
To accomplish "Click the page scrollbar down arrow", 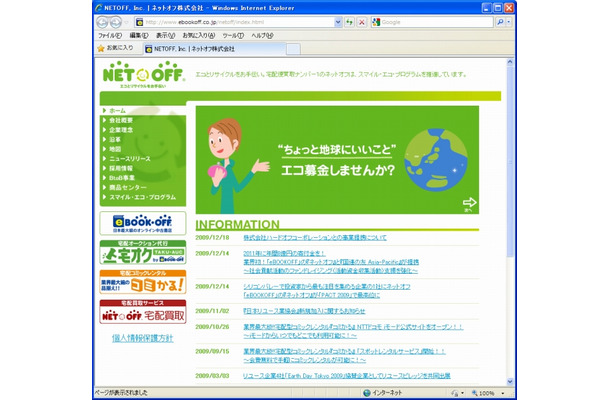I will click(x=510, y=381).
